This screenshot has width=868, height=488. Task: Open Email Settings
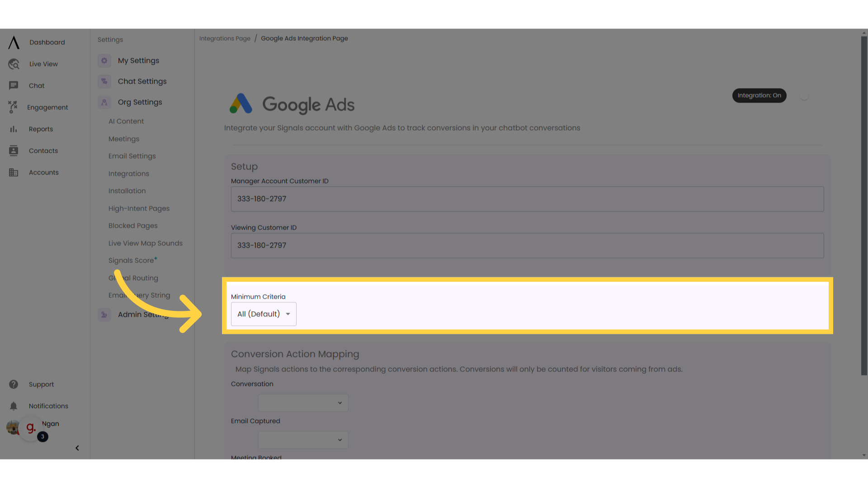[x=132, y=156]
